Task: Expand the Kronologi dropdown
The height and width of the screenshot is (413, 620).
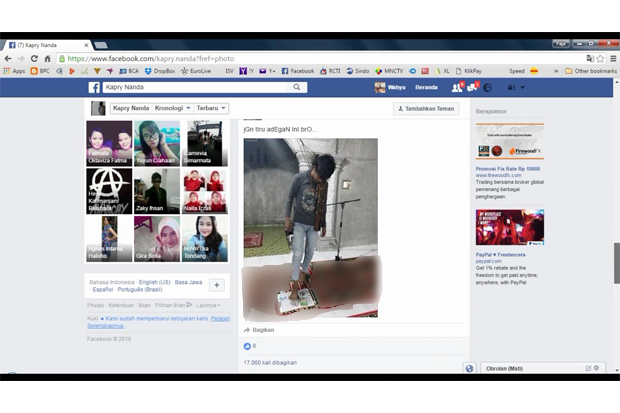Action: tap(172, 108)
